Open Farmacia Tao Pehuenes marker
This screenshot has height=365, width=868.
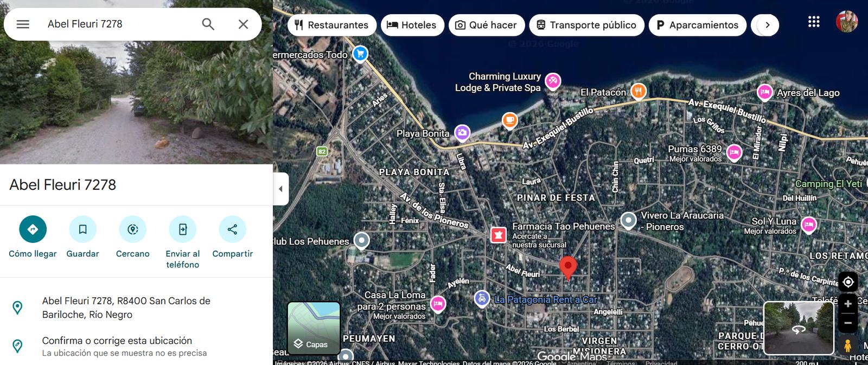(498, 235)
